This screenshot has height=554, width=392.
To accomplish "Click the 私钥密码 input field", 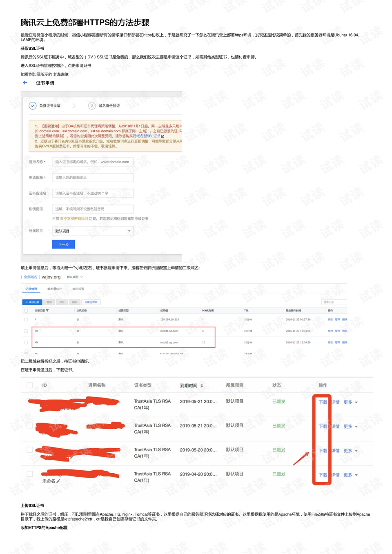I will [93, 209].
